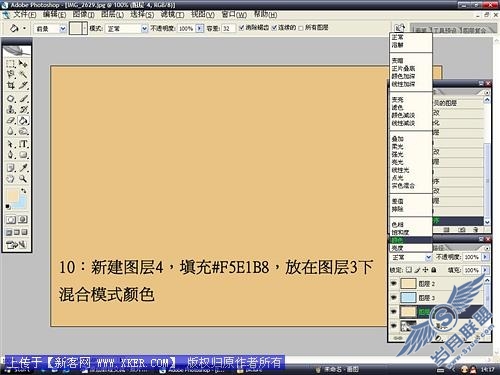
Task: Enable the 所有图层 all layers checkbox
Action: [301, 28]
